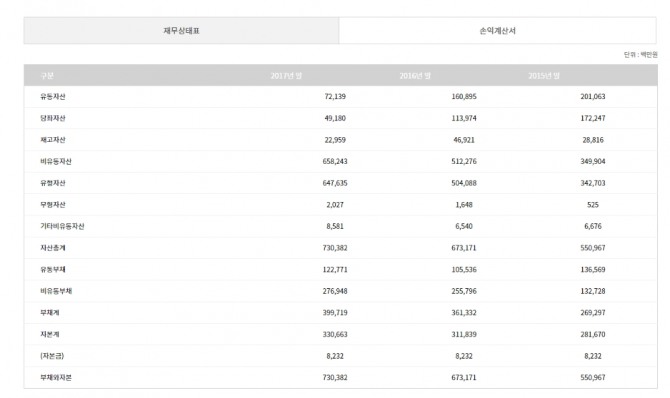Click the value 136,569
Image resolution: width=670 pixels, height=398 pixels.
click(x=593, y=270)
